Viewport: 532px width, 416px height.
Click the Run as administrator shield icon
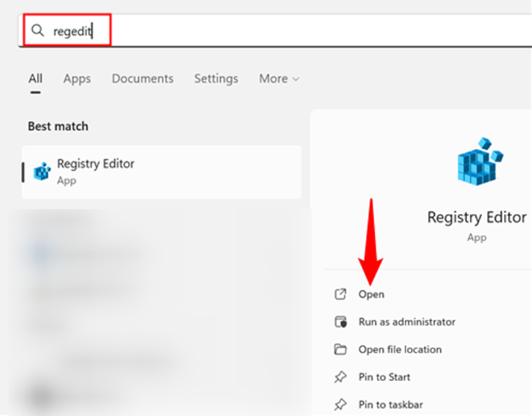click(341, 322)
